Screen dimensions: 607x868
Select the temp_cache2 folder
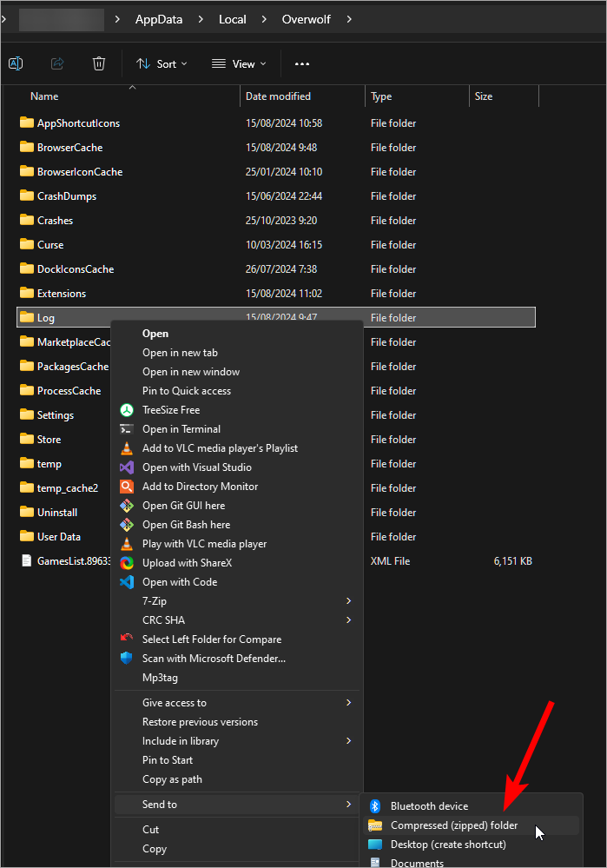pyautogui.click(x=68, y=488)
